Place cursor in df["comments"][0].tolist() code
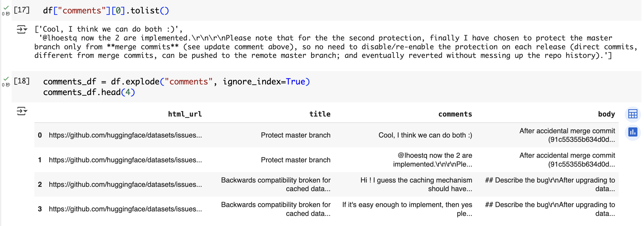Image resolution: width=644 pixels, height=226 pixels. (x=106, y=11)
